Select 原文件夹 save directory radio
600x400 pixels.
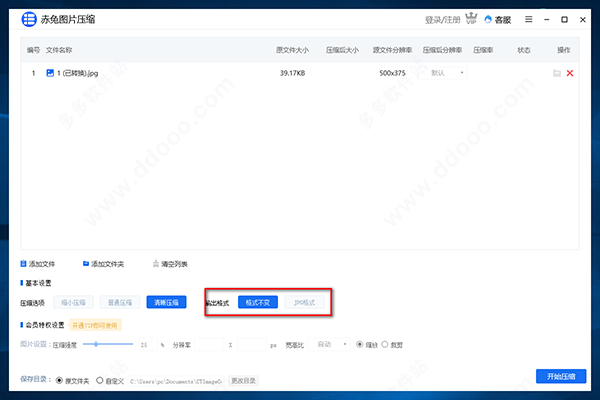59,380
